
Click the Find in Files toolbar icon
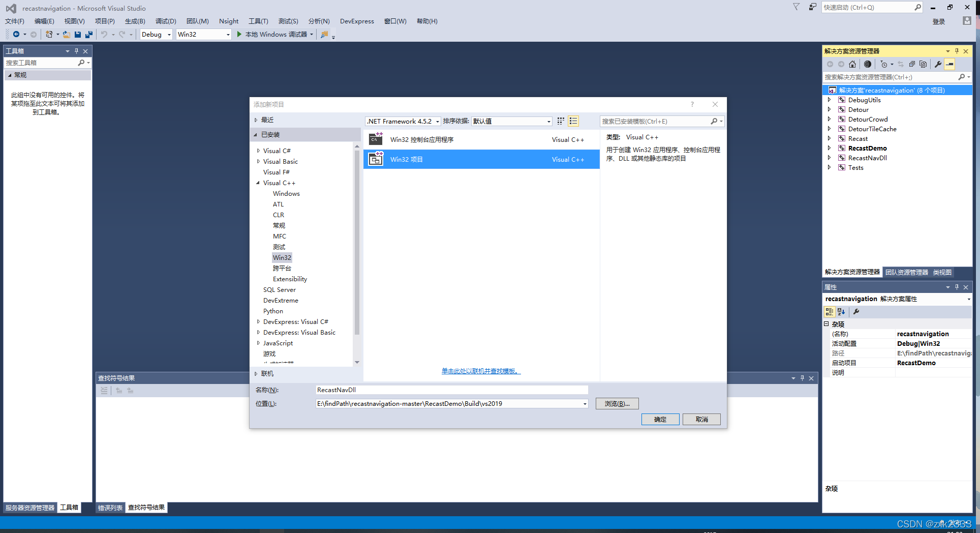click(324, 34)
